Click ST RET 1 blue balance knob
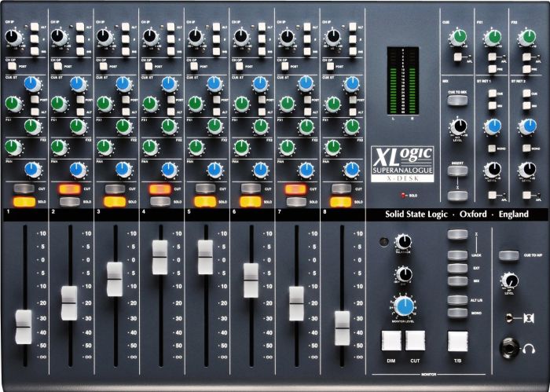550x392 pixels. point(493,127)
